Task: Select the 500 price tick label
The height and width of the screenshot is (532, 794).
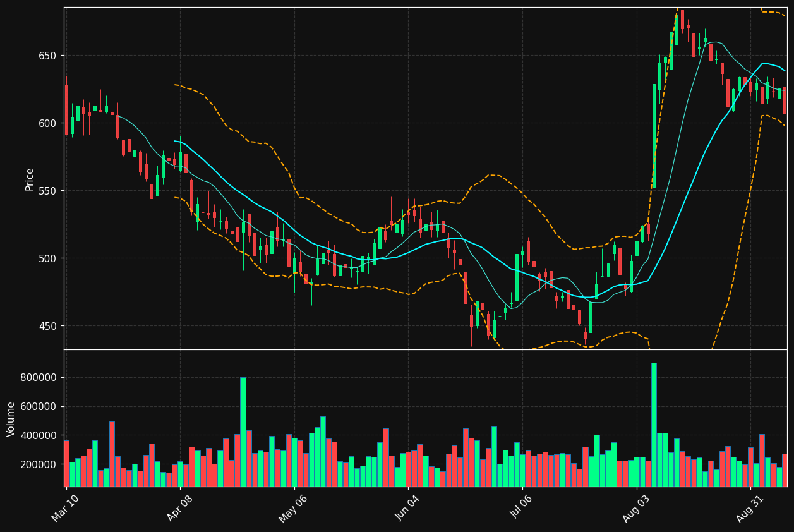Action: point(48,258)
